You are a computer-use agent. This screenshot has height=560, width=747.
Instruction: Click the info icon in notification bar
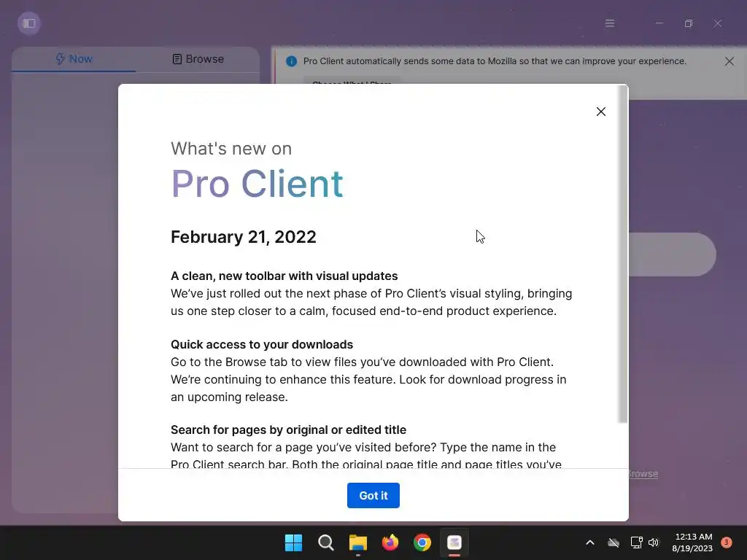pos(291,61)
